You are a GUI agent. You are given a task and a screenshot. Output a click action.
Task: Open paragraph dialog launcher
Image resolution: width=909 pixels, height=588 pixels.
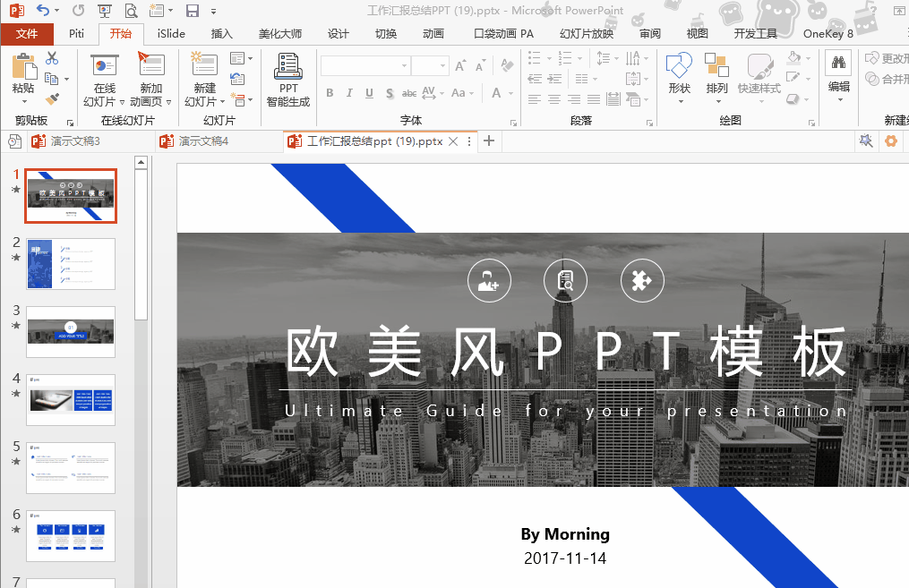[649, 123]
